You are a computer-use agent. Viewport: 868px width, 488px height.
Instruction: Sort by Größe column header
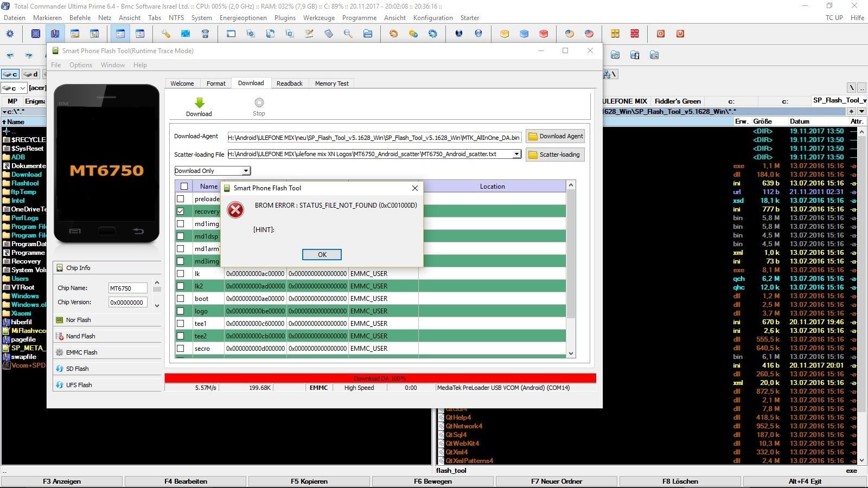coord(762,121)
